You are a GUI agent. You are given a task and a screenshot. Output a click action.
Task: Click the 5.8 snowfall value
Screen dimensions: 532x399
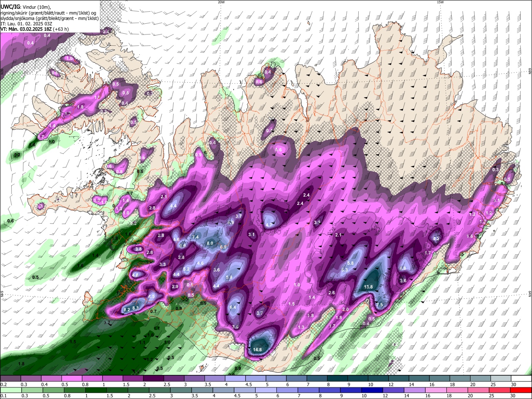coord(350,264)
